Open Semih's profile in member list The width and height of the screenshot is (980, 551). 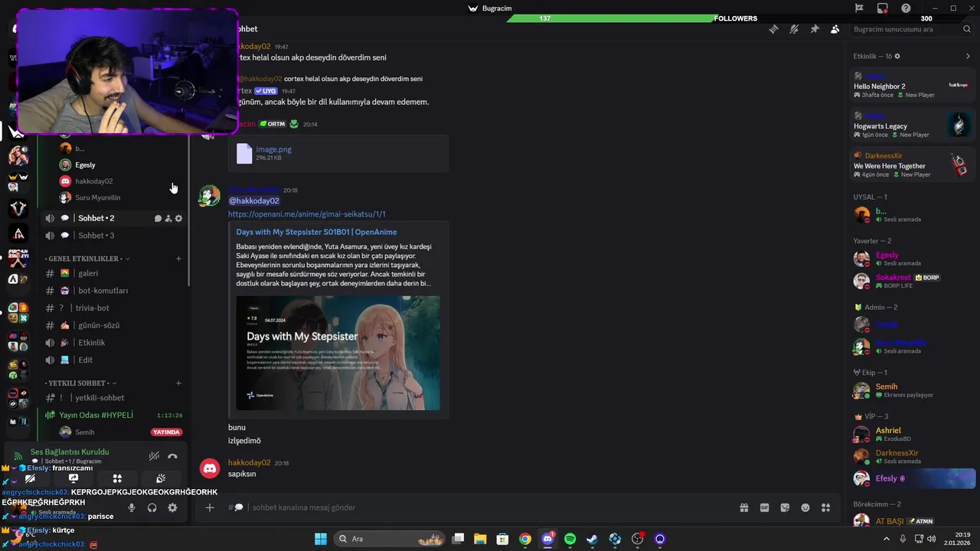pos(913,390)
